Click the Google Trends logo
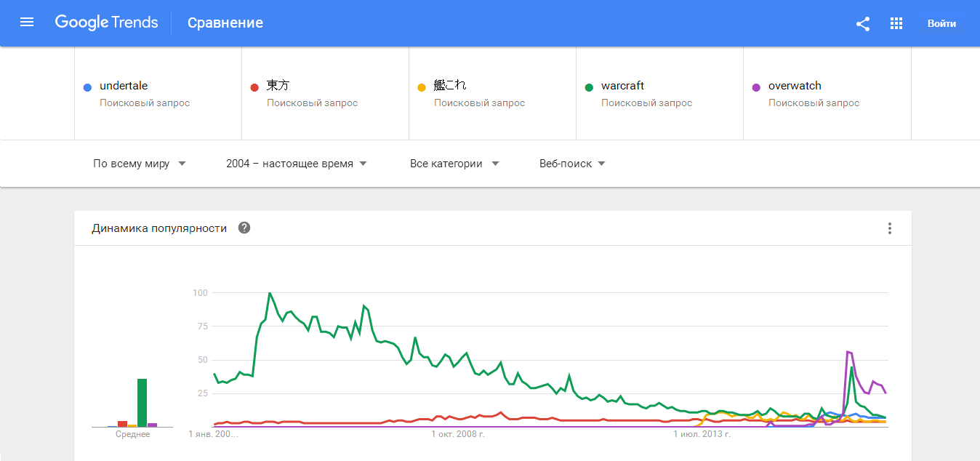Image resolution: width=980 pixels, height=461 pixels. click(106, 23)
